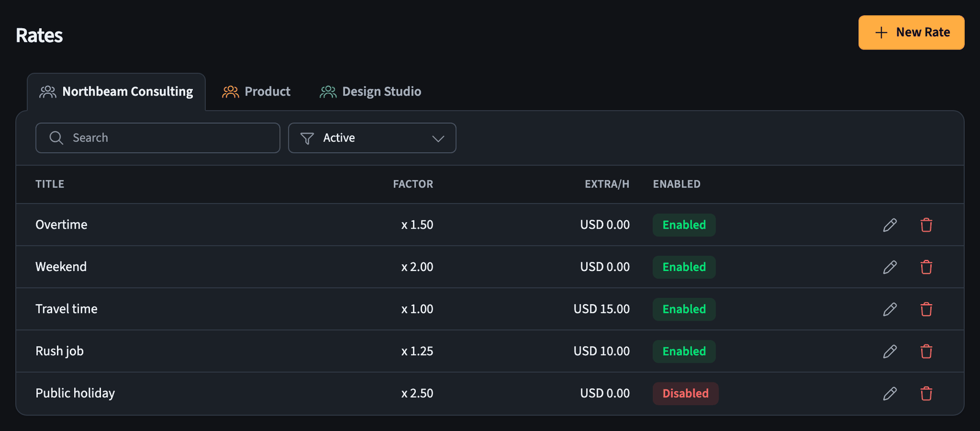The image size is (980, 431).
Task: Switch to the Design Studio tab
Action: (371, 92)
